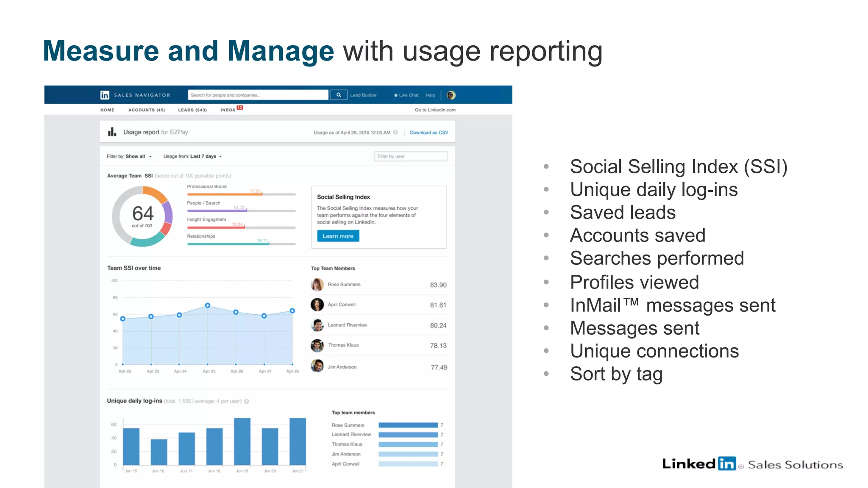Screen dimensions: 868x488
Task: Open the Home tab
Action: click(107, 110)
